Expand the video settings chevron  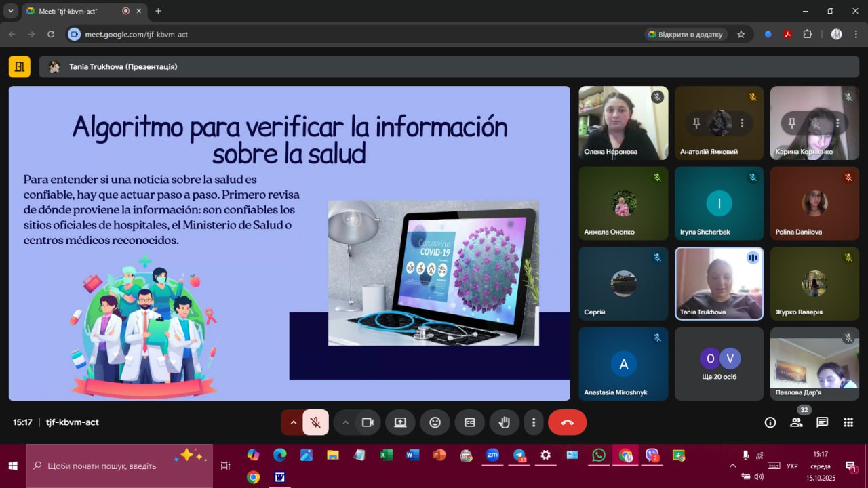pos(345,422)
